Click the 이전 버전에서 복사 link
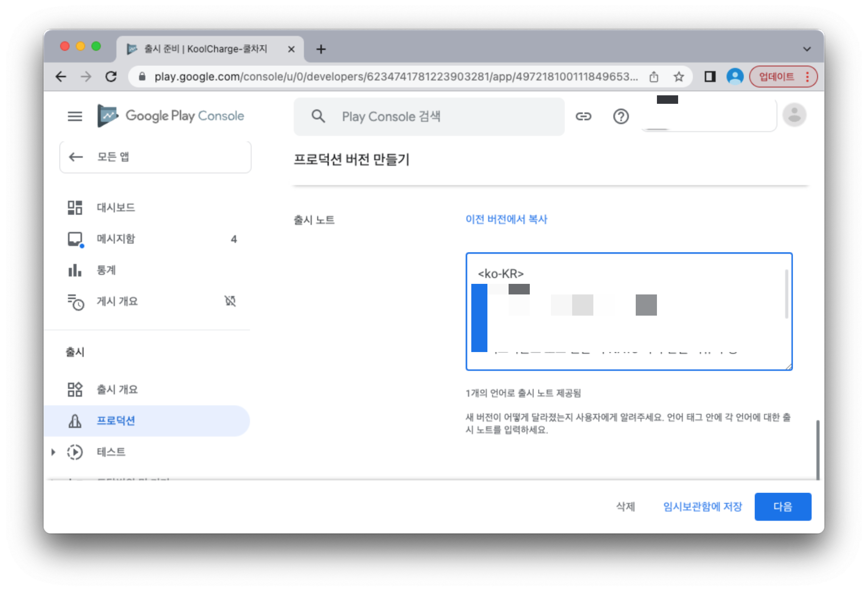The height and width of the screenshot is (591, 868). (x=506, y=219)
